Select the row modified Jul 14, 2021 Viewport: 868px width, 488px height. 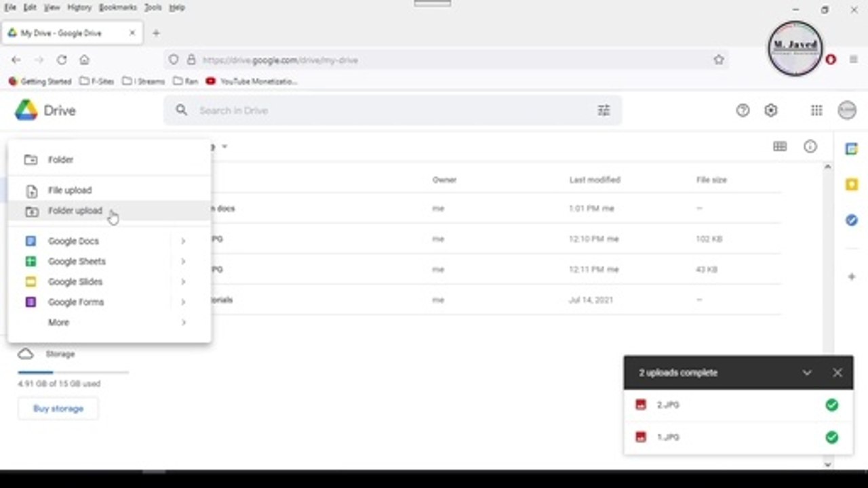(496, 300)
